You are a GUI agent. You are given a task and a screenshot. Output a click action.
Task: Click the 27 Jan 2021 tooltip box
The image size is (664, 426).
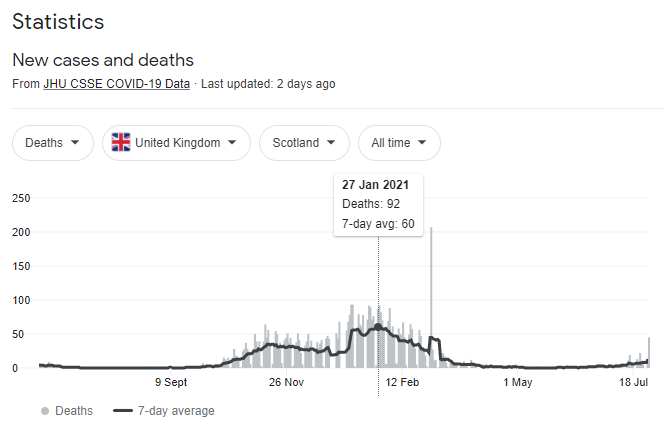(x=378, y=205)
